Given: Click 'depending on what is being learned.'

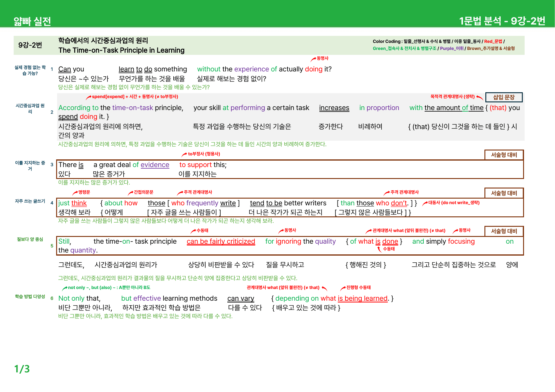Looking at the screenshot, I should [x=333, y=299].
